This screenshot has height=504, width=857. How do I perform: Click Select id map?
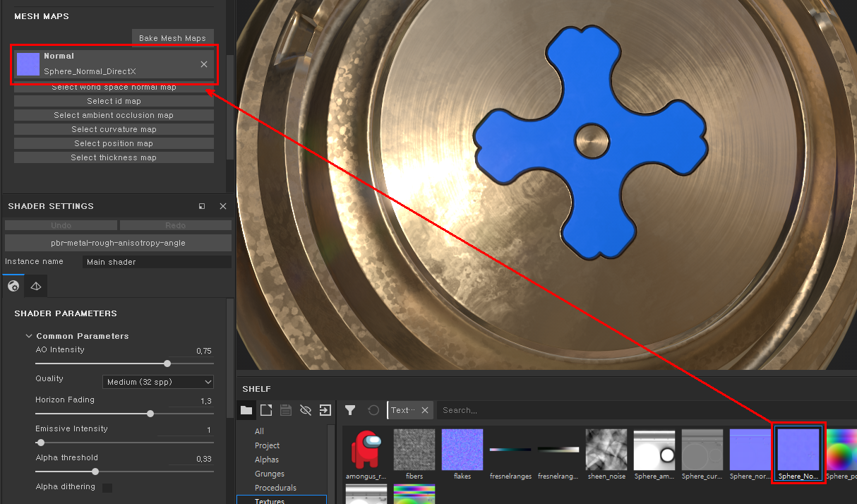click(x=114, y=101)
